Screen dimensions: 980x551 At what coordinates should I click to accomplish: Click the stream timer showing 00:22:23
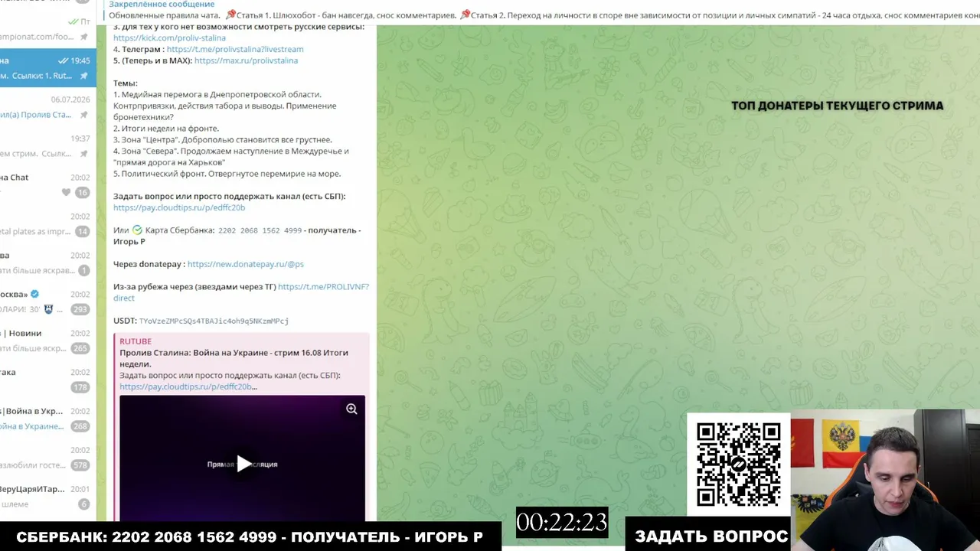click(x=562, y=523)
